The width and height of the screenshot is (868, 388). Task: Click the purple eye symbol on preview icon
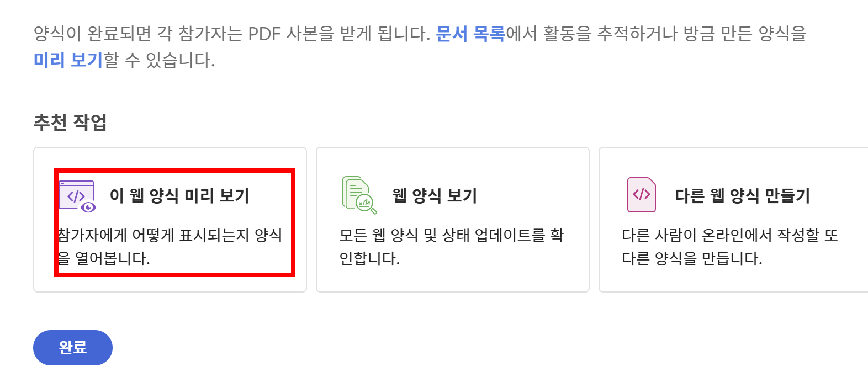(x=88, y=207)
